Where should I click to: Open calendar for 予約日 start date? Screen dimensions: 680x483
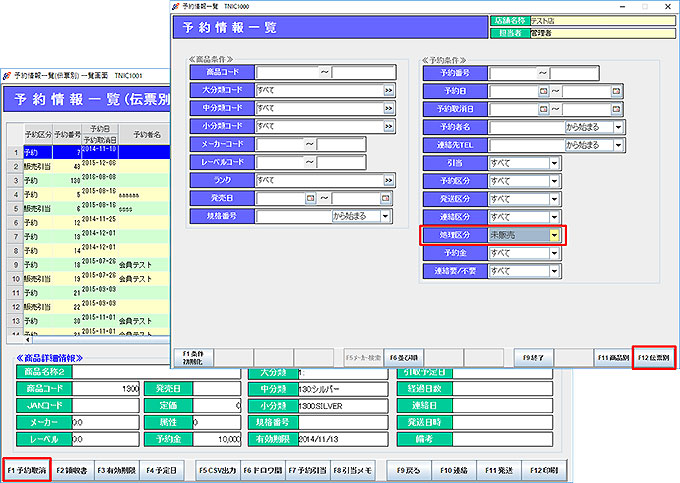point(543,91)
